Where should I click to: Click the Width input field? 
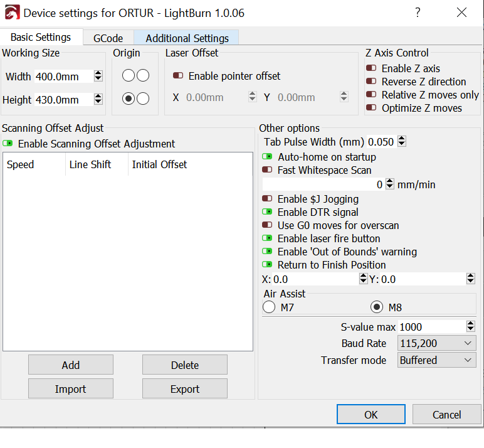(x=64, y=77)
